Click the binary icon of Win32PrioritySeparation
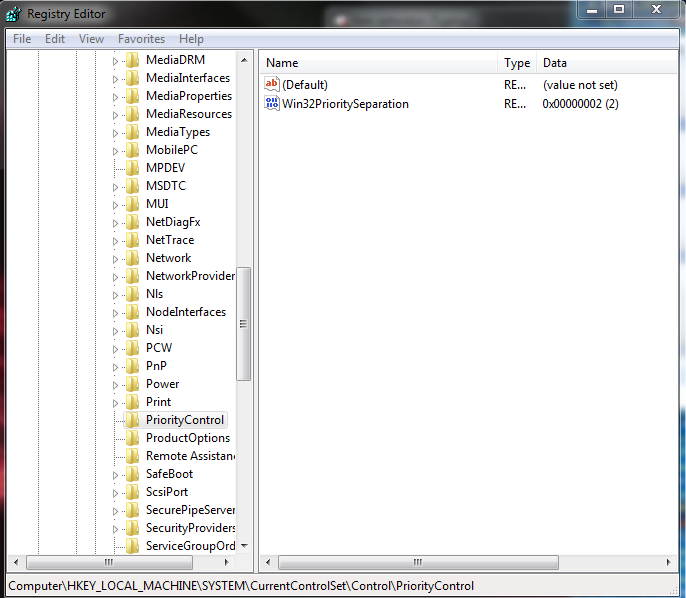686x598 pixels. click(272, 103)
